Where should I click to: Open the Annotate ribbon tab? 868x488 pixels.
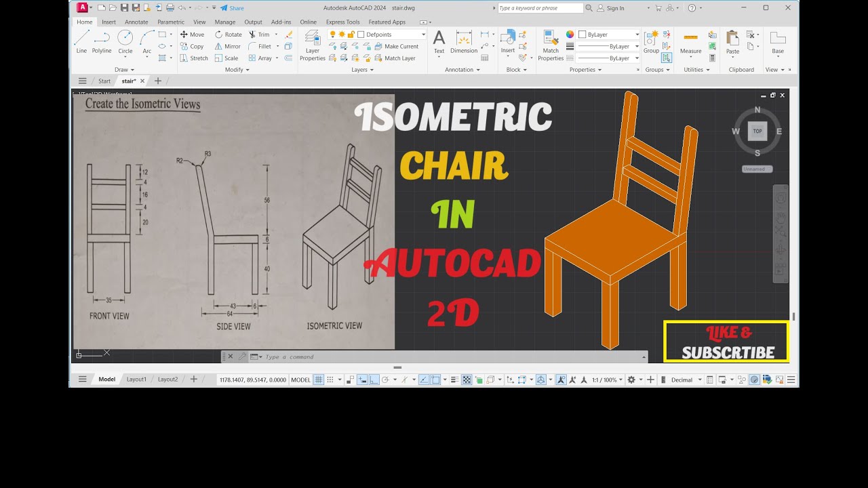pos(136,22)
